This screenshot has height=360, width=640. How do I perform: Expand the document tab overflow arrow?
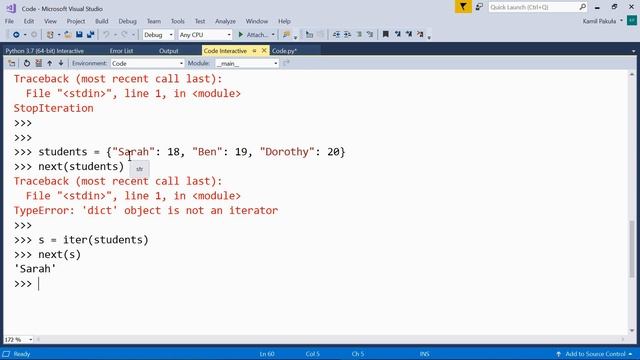[633, 51]
